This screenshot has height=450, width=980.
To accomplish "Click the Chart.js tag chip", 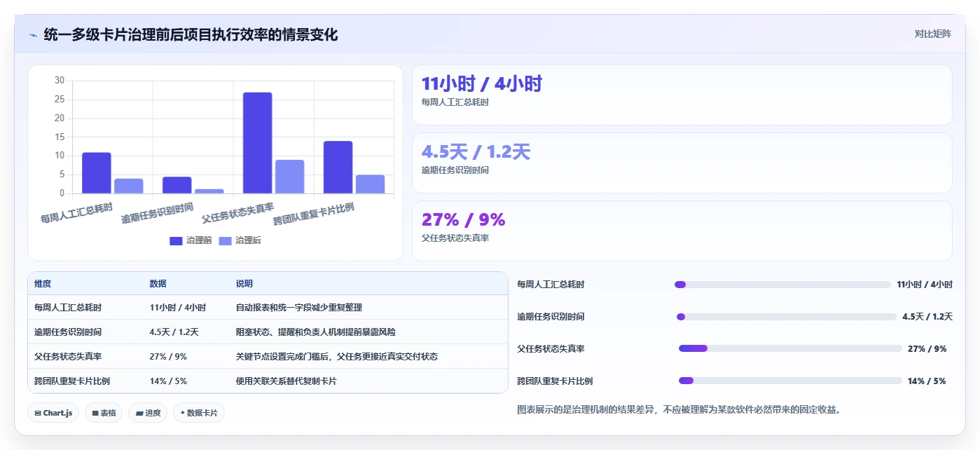I will coord(53,413).
